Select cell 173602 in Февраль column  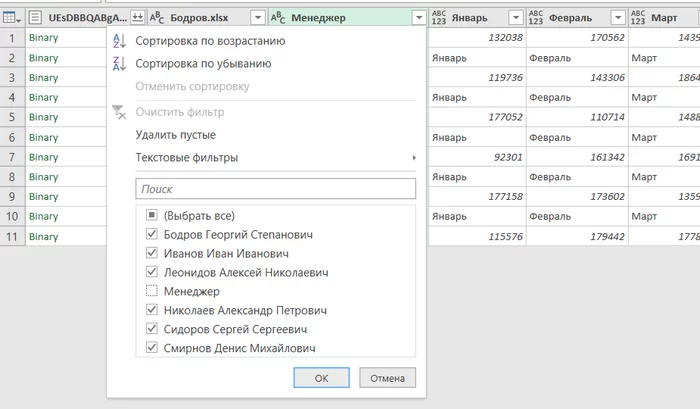click(x=577, y=196)
